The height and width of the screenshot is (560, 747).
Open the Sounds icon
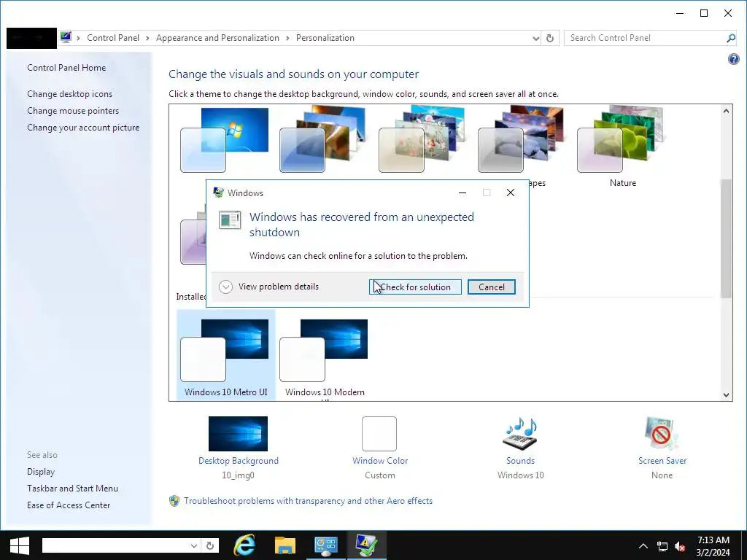pyautogui.click(x=520, y=433)
